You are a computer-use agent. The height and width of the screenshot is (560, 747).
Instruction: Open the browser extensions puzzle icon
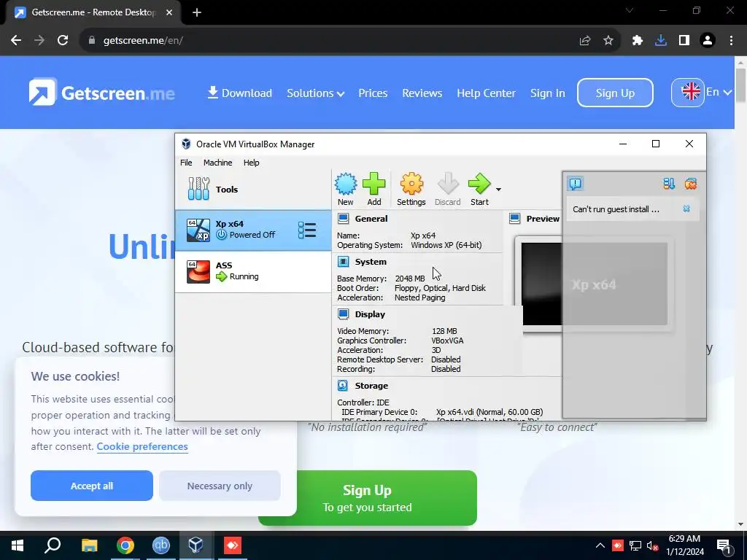pos(638,41)
